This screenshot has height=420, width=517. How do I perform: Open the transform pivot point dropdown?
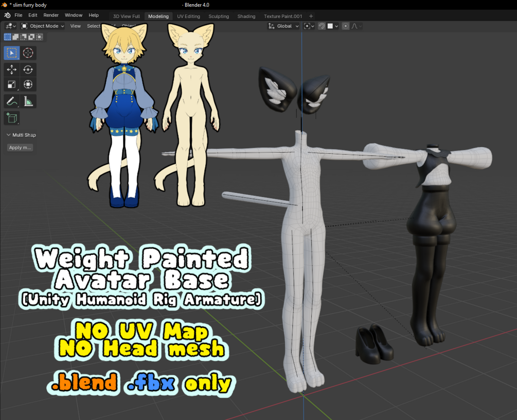coord(309,26)
